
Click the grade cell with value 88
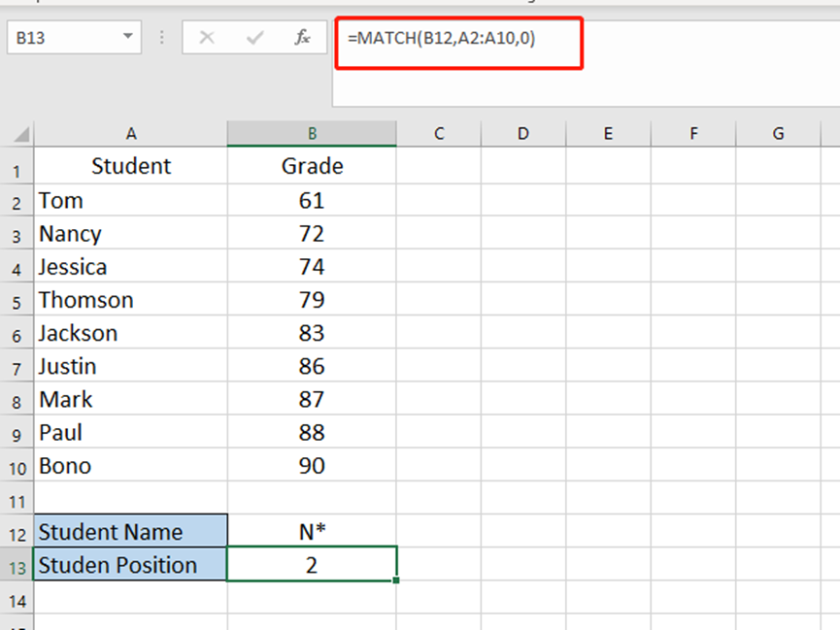coord(312,432)
